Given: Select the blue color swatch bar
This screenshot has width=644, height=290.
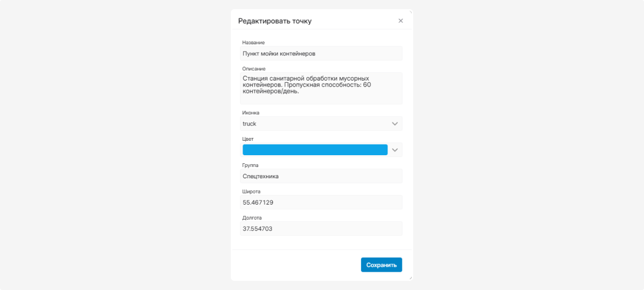Looking at the screenshot, I should [x=315, y=150].
